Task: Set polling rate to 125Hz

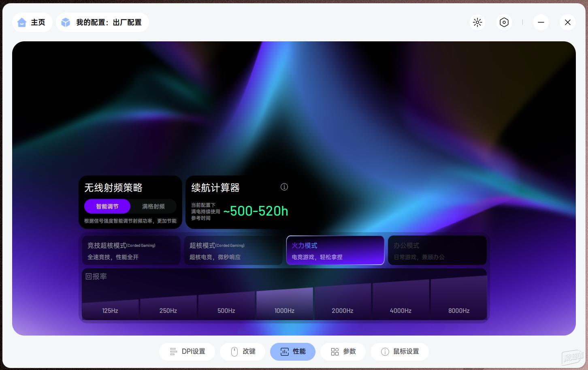Action: click(110, 310)
